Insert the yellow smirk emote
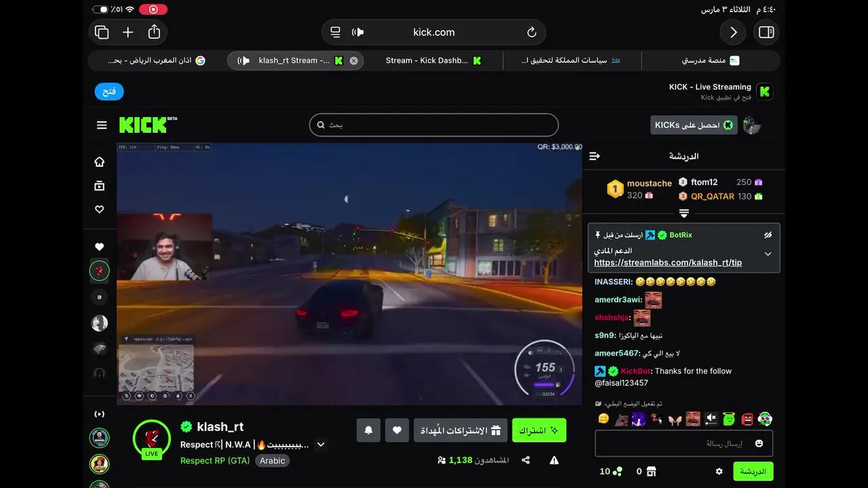This screenshot has height=488, width=868. pos(604,419)
